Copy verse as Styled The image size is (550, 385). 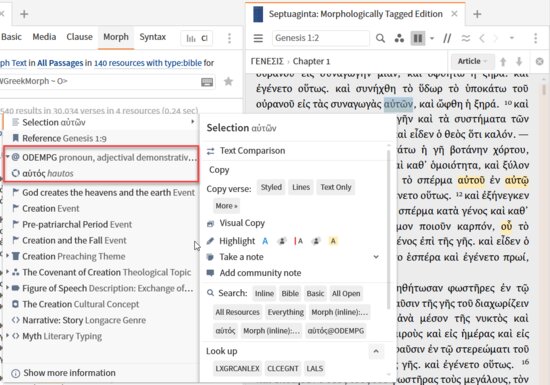point(271,187)
